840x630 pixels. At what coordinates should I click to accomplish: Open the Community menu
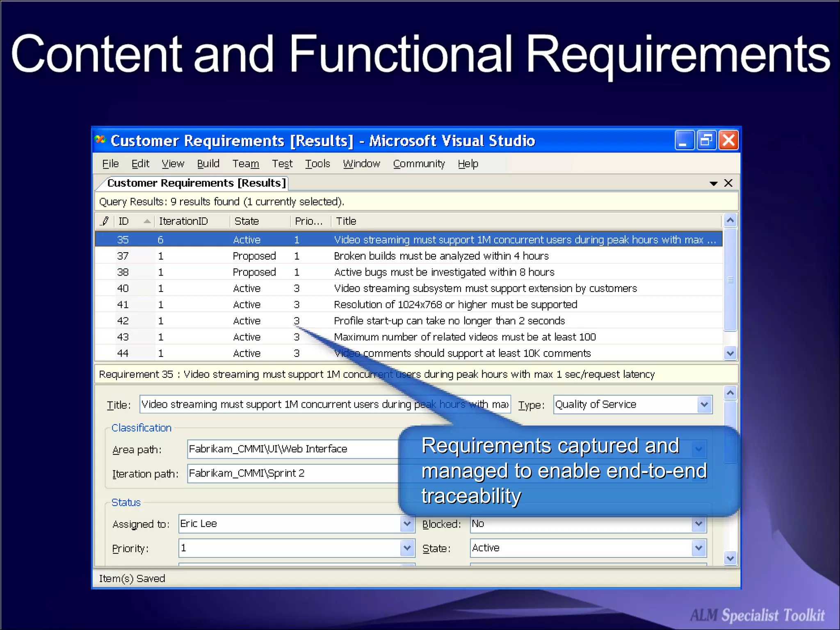point(419,164)
